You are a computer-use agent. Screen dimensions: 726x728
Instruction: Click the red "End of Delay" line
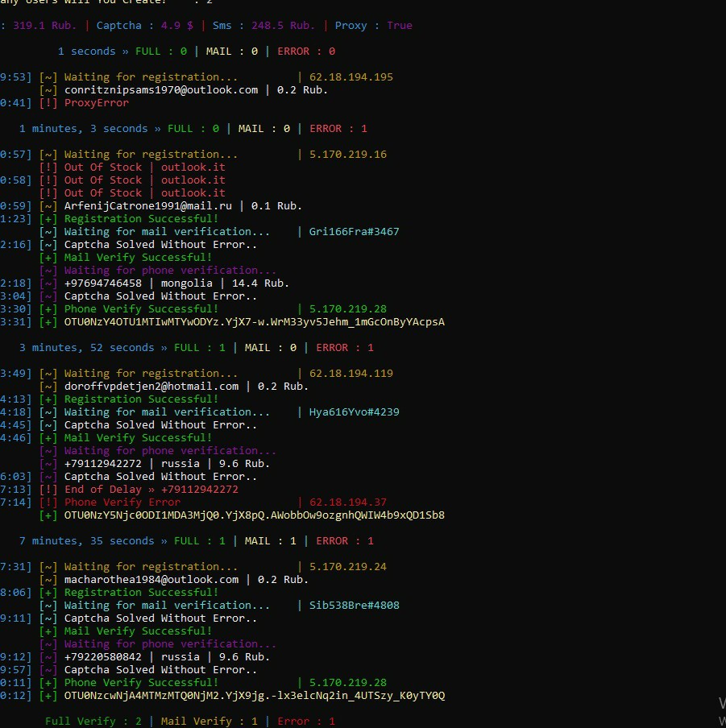151,490
